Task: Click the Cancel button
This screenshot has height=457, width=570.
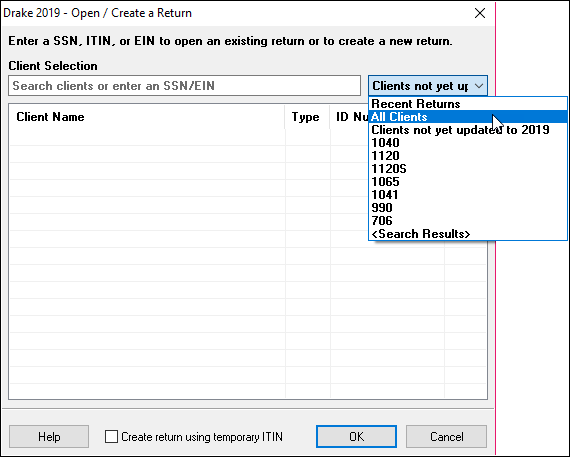Action: tap(446, 436)
